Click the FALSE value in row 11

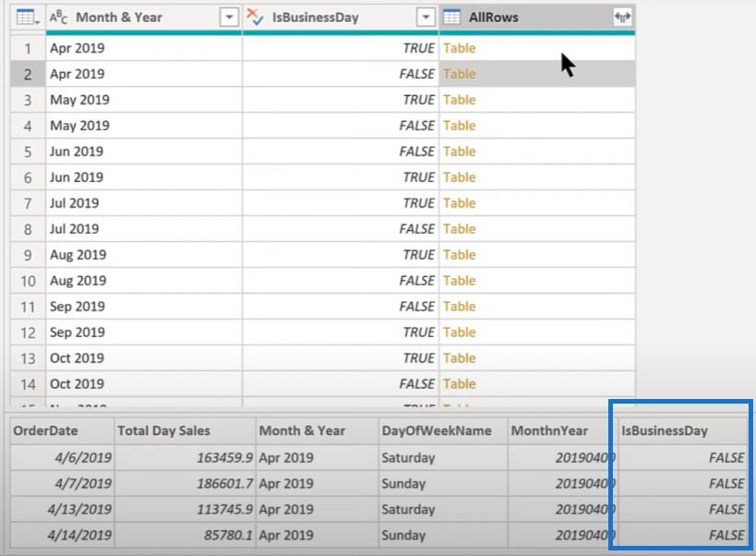pos(416,307)
